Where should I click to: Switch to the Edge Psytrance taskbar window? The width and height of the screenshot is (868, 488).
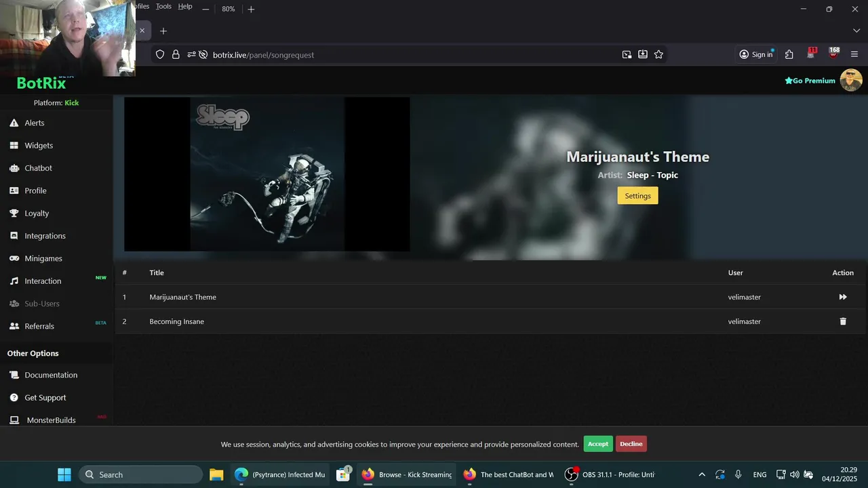tap(280, 474)
